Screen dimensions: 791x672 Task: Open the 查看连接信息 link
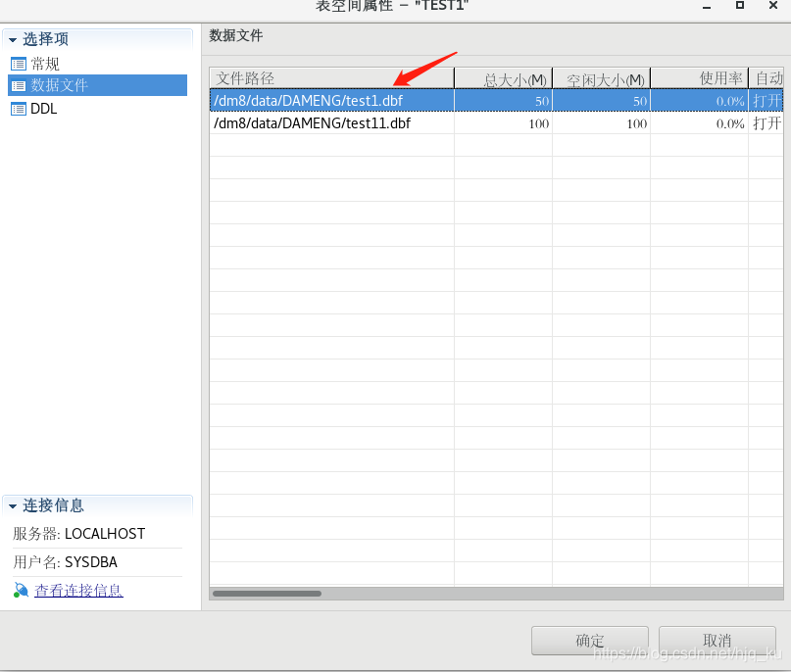[x=78, y=591]
